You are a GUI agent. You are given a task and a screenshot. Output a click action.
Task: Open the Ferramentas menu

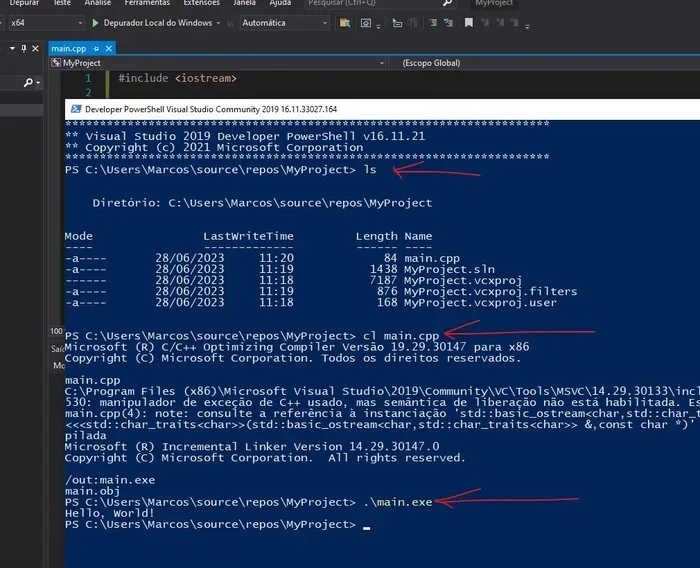(x=147, y=3)
